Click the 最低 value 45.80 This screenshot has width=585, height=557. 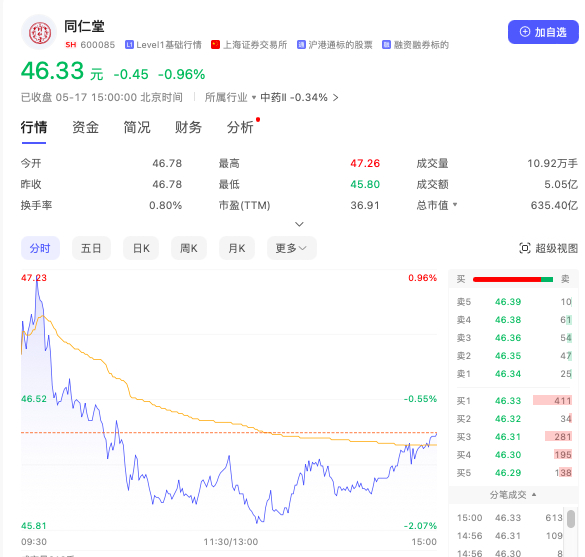(x=365, y=184)
